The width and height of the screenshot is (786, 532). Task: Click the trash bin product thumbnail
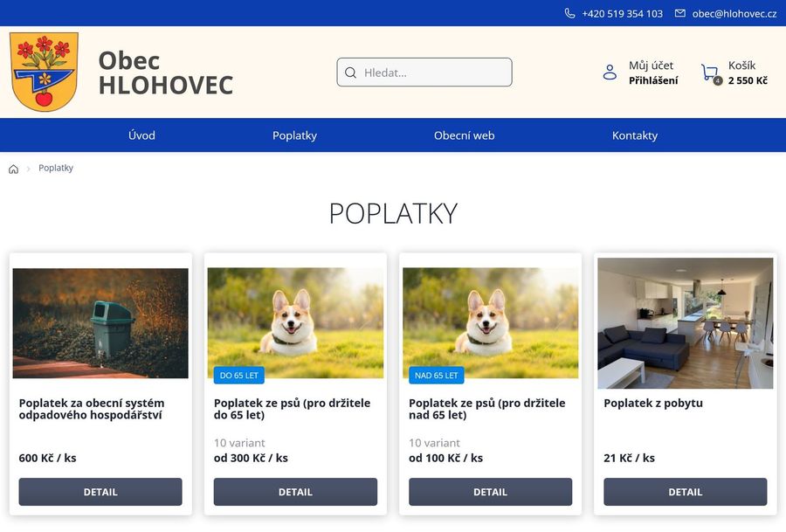click(x=100, y=323)
